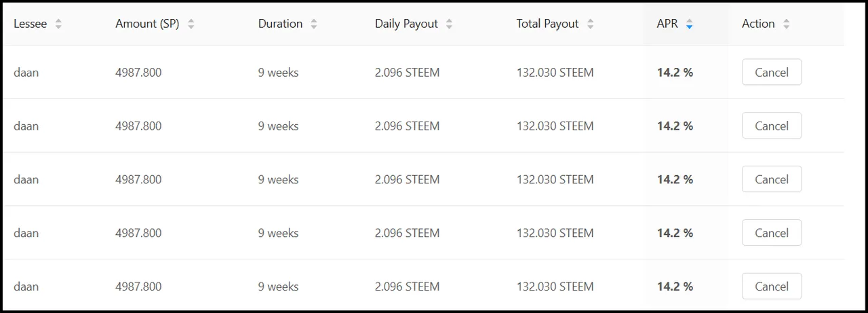Image resolution: width=868 pixels, height=313 pixels.
Task: Sort by Total Payout using arrows icon
Action: point(590,24)
